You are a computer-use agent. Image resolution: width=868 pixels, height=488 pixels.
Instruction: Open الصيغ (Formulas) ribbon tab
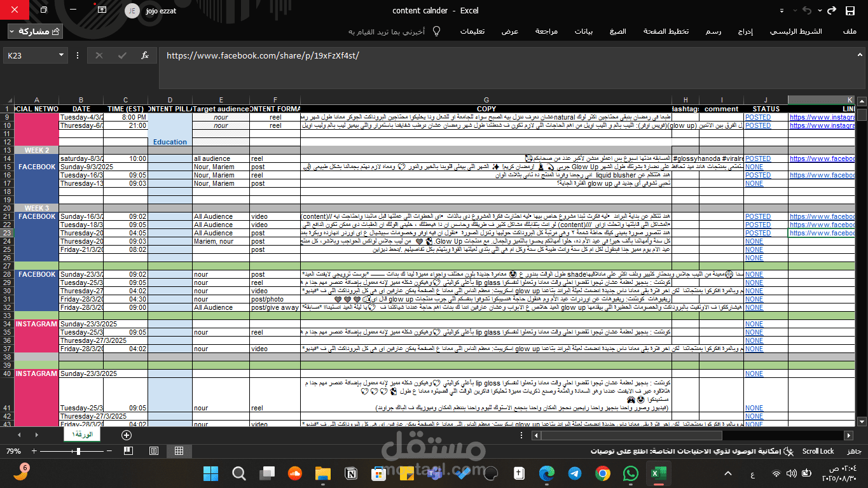point(617,31)
